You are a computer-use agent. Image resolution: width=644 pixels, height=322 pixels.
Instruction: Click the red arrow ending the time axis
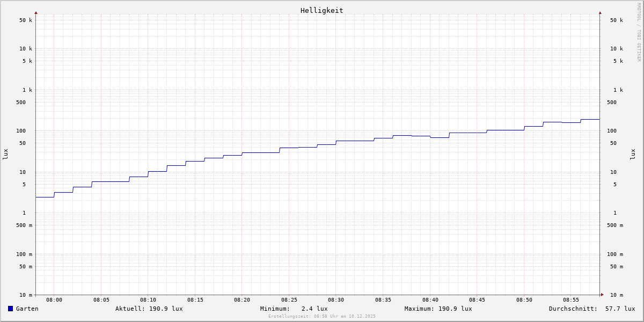(602, 295)
